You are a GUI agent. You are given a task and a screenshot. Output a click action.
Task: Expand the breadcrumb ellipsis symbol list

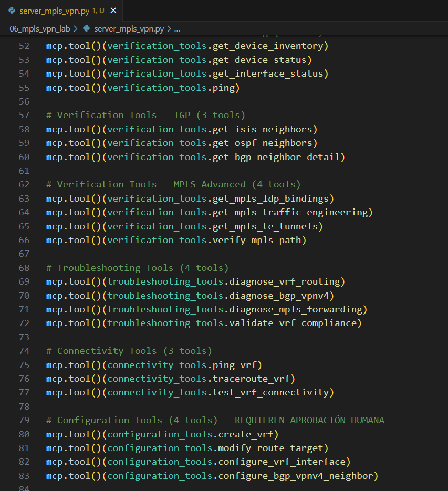pyautogui.click(x=177, y=29)
